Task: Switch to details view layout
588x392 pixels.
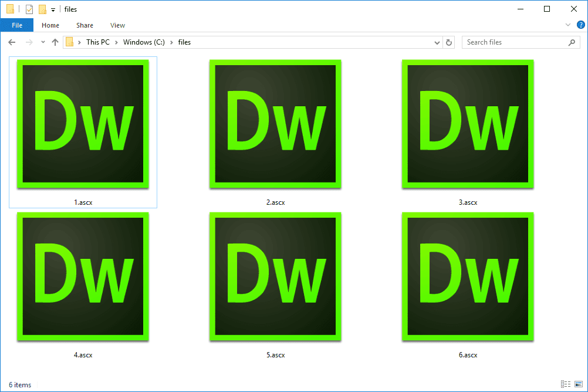Action: [x=566, y=384]
